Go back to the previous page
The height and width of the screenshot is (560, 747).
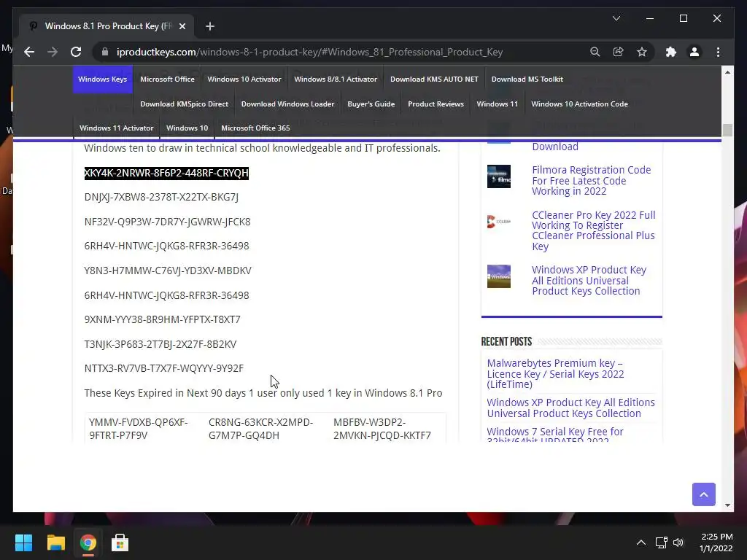coord(29,52)
